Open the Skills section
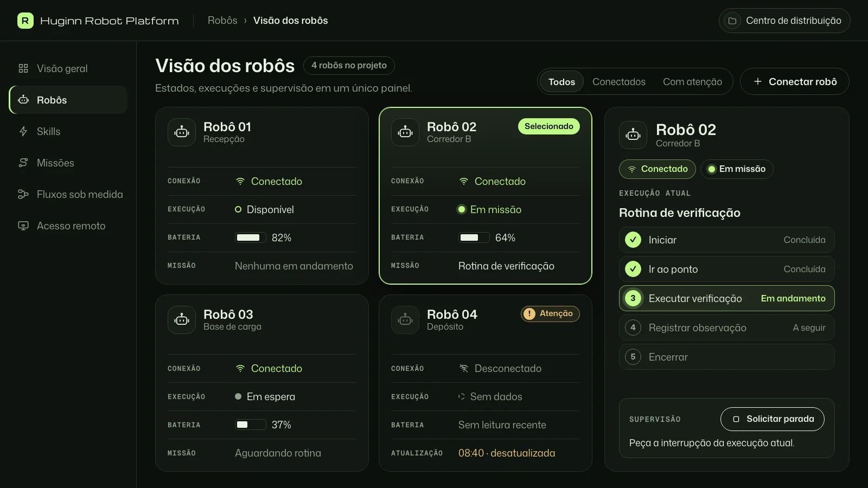The height and width of the screenshot is (488, 868). pyautogui.click(x=68, y=131)
